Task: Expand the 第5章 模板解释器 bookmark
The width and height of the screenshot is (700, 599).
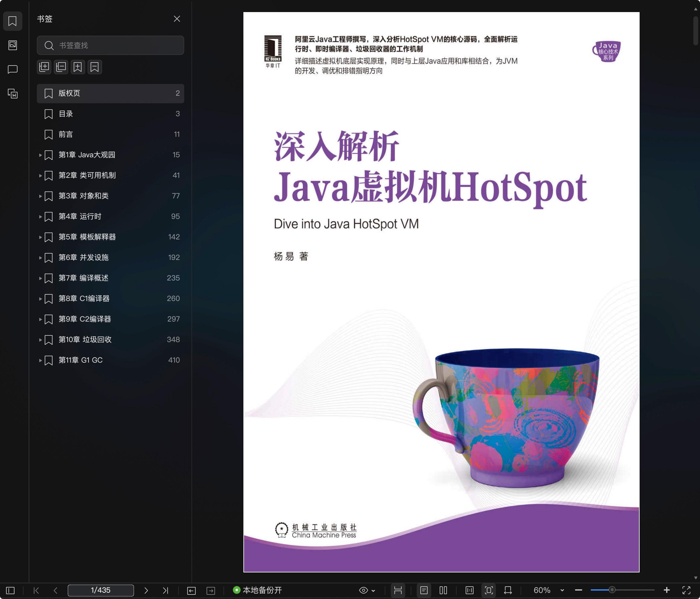Action: coord(40,237)
